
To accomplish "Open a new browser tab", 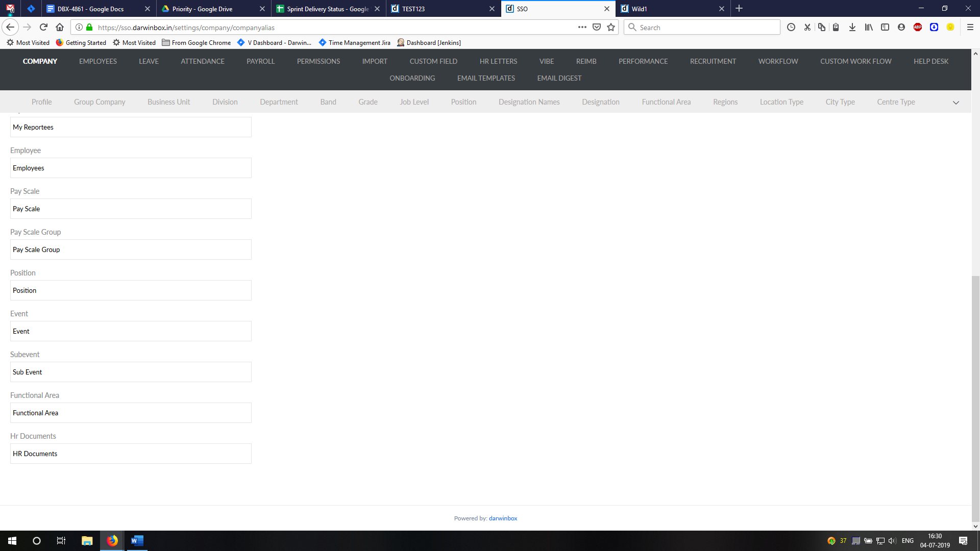I will click(739, 9).
